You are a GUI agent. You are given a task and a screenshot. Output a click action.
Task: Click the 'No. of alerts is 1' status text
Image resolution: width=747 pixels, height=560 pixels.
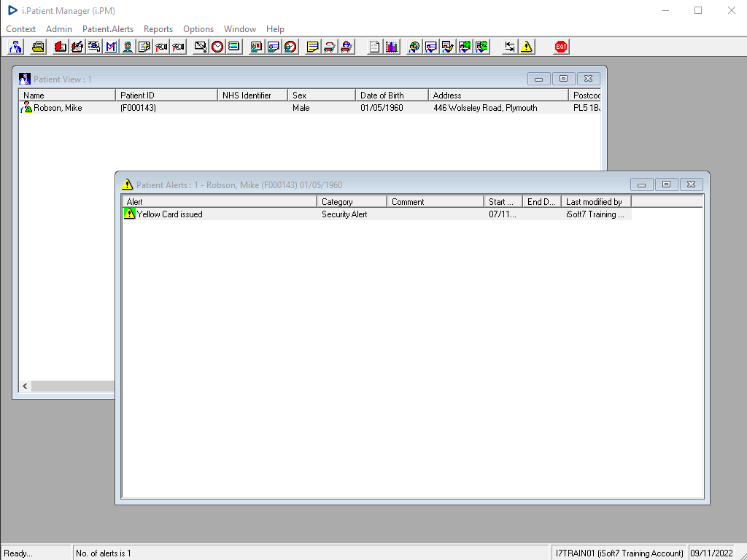coord(104,553)
